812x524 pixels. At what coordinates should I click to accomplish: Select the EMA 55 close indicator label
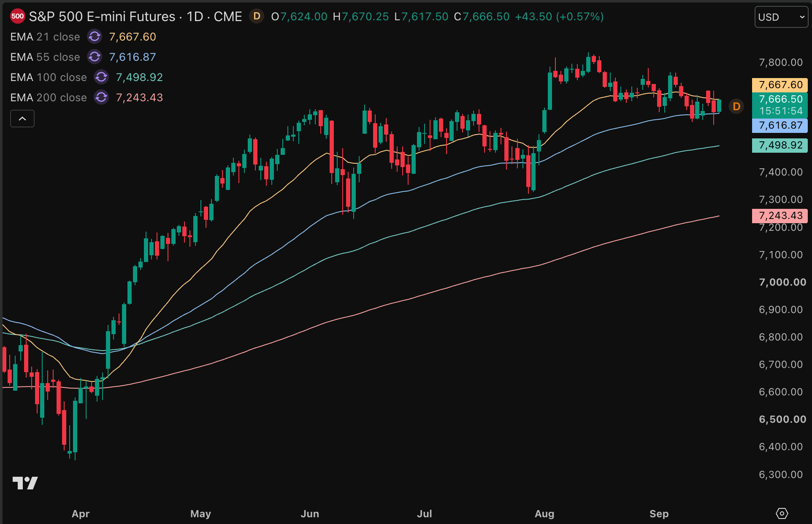(45, 57)
